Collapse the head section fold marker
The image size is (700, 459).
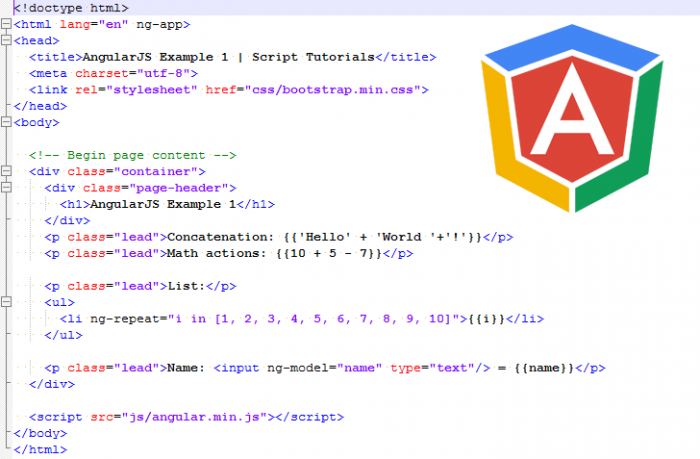pos(6,40)
